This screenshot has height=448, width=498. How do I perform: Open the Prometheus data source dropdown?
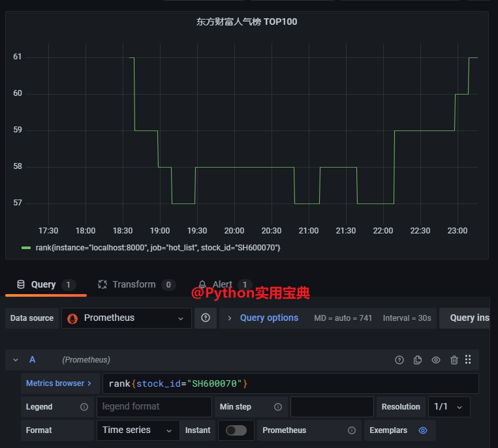[127, 318]
